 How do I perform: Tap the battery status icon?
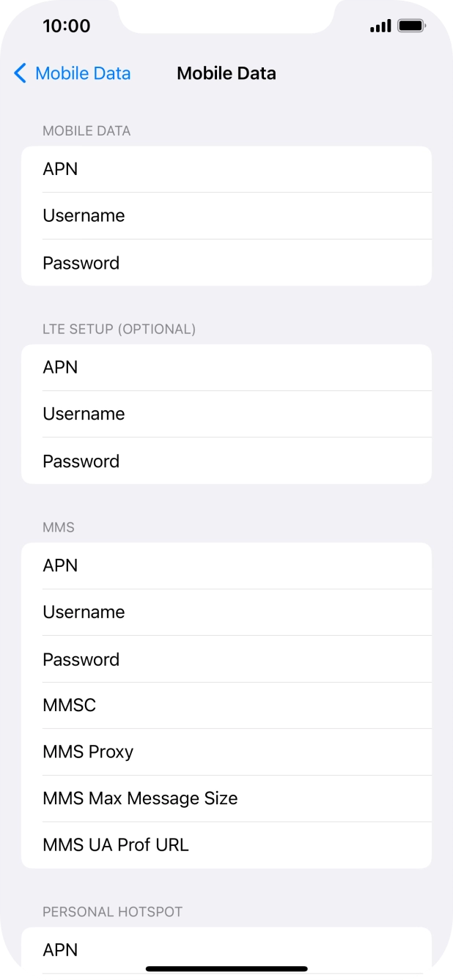(x=408, y=25)
